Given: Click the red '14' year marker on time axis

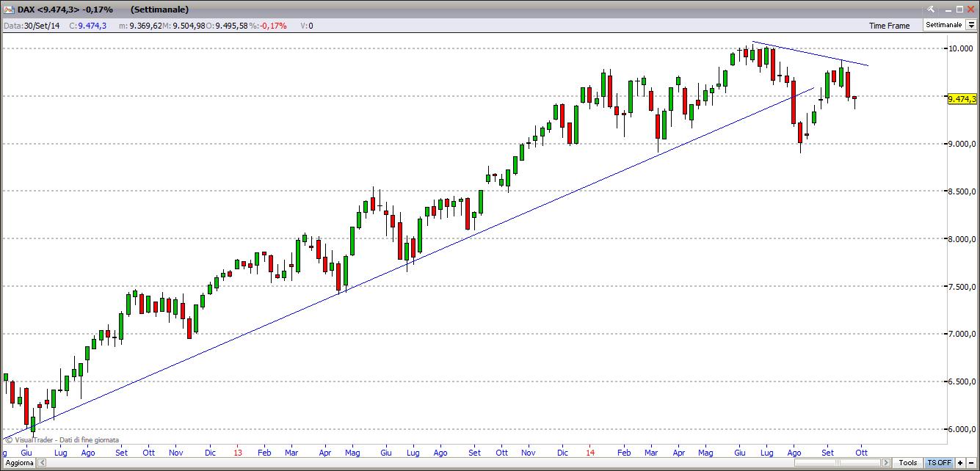Looking at the screenshot, I should click(x=590, y=453).
